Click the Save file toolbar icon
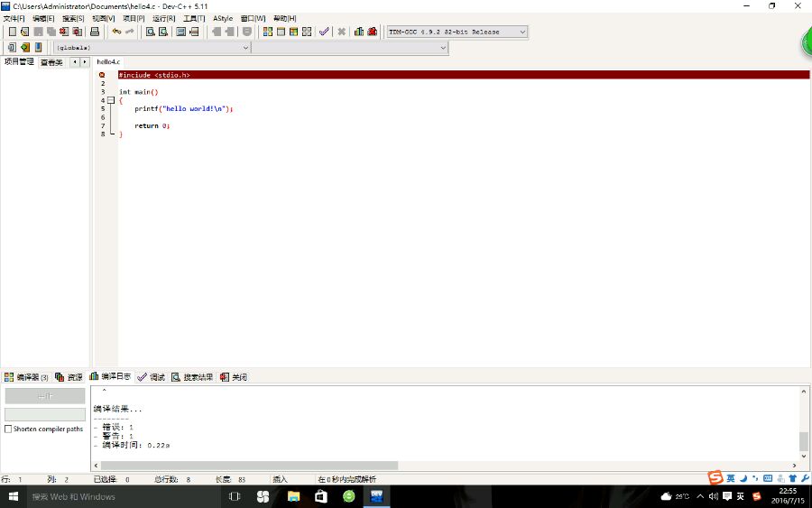The height and width of the screenshot is (508, 812). [38, 32]
